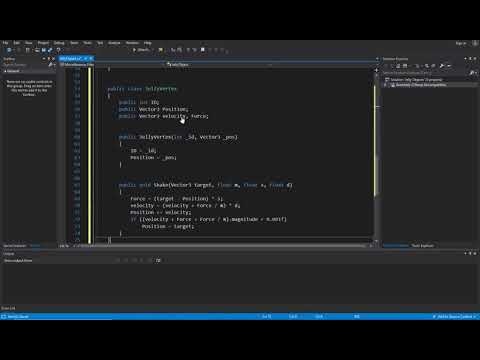This screenshot has height=360, width=480.
Task: Click the Undo toolbar icon
Action: [59, 50]
